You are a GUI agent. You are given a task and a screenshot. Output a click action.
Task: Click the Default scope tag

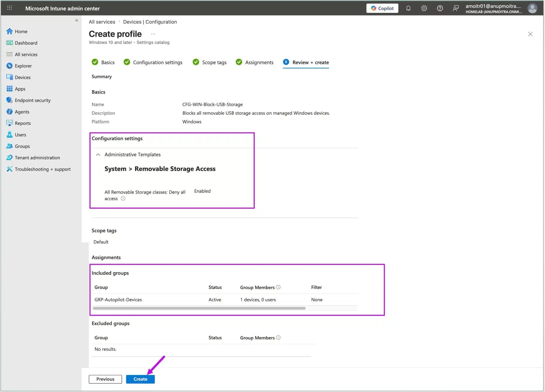[x=101, y=242]
